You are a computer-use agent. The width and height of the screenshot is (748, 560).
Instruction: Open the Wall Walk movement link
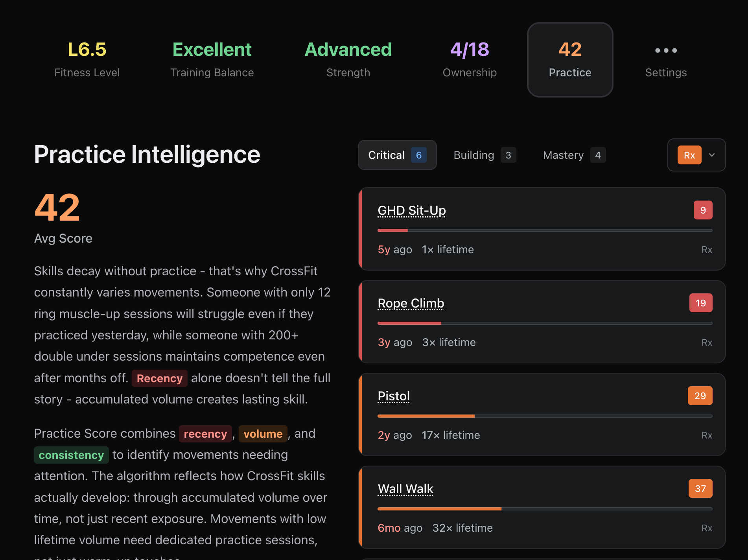[x=405, y=489]
